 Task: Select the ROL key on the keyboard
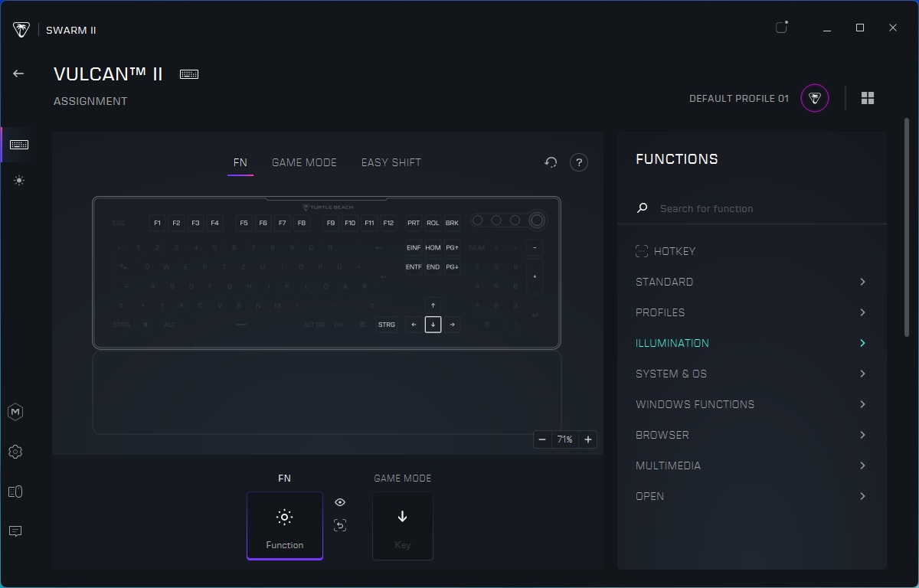[x=433, y=223]
